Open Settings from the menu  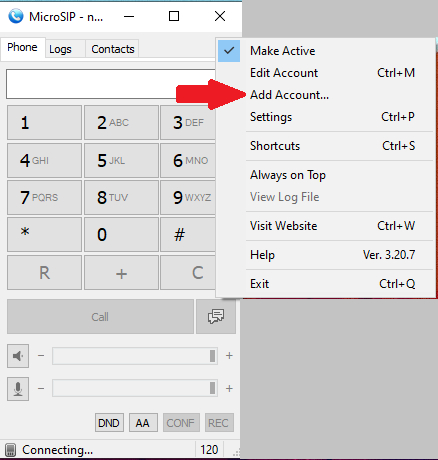(326, 117)
